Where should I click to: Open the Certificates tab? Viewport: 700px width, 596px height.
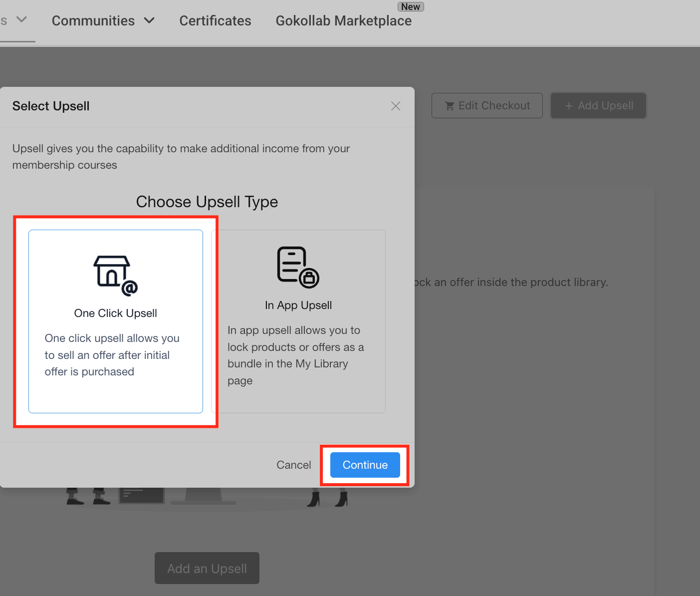pyautogui.click(x=216, y=20)
